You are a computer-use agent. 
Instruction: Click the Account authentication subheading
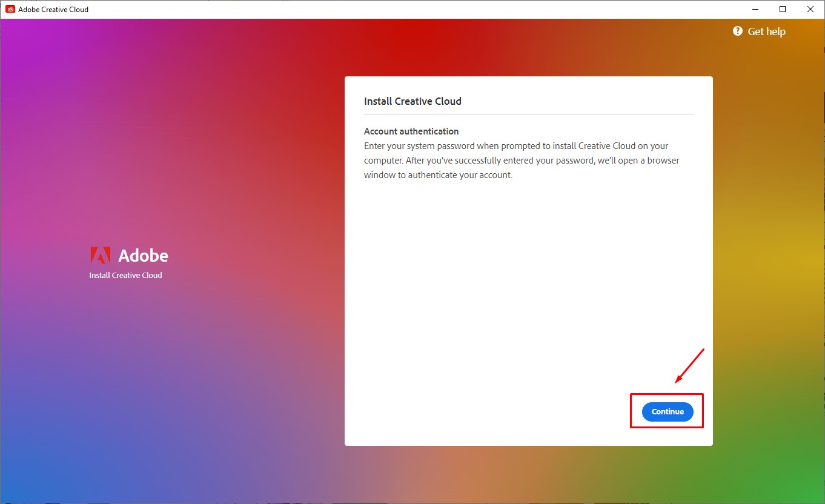(411, 131)
